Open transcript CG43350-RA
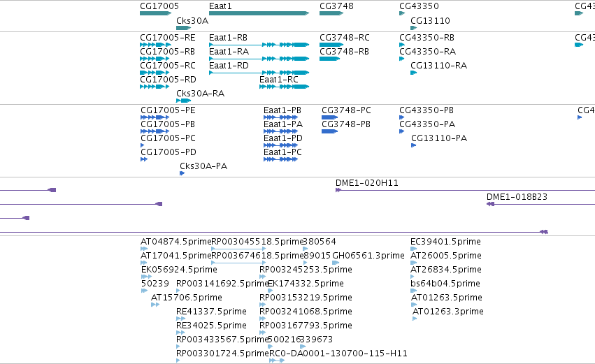 coord(428,52)
